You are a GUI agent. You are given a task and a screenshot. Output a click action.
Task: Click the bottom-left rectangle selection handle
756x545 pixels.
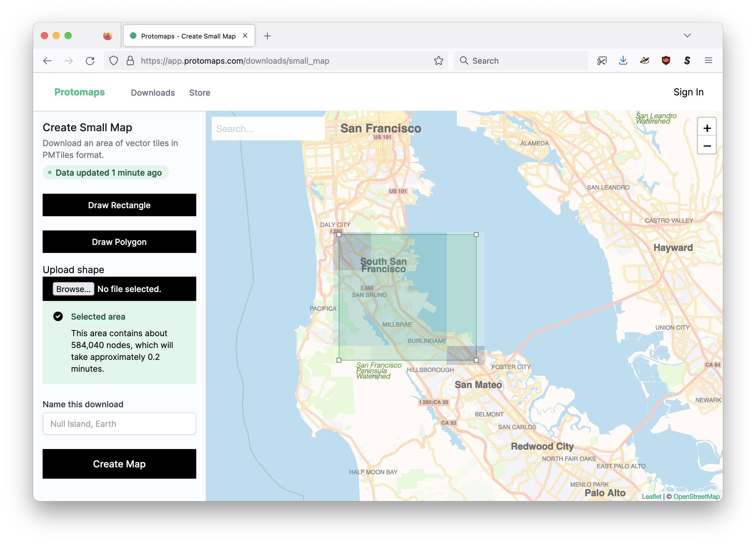click(339, 360)
